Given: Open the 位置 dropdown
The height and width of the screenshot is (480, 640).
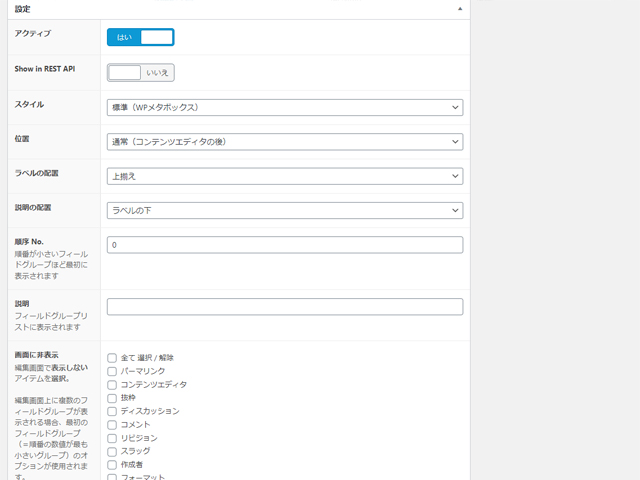Looking at the screenshot, I should pyautogui.click(x=285, y=142).
